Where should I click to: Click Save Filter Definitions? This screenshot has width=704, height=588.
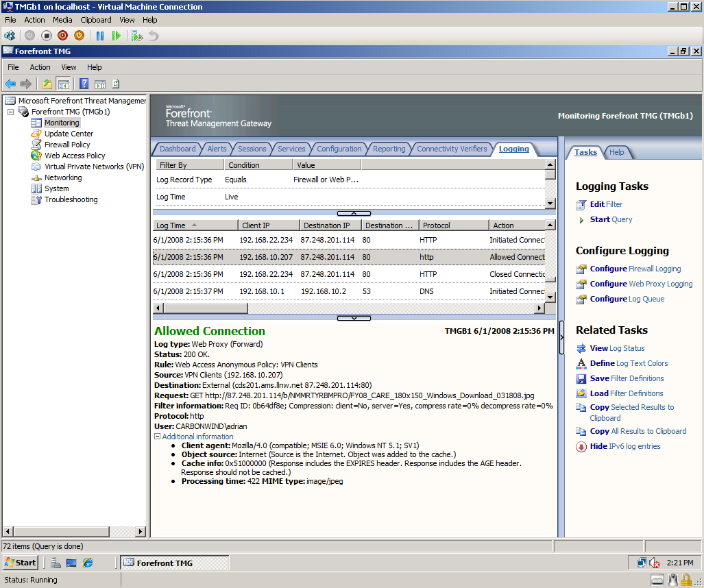[627, 378]
